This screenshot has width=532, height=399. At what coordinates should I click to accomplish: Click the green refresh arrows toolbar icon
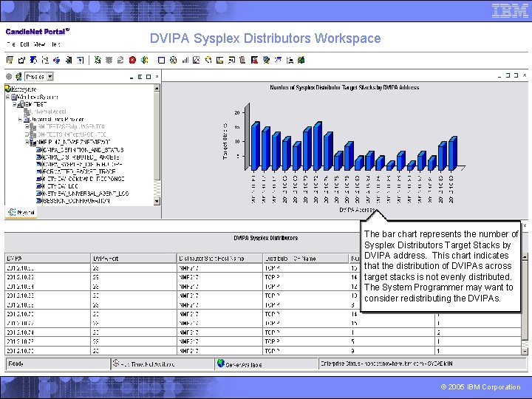pos(98,60)
